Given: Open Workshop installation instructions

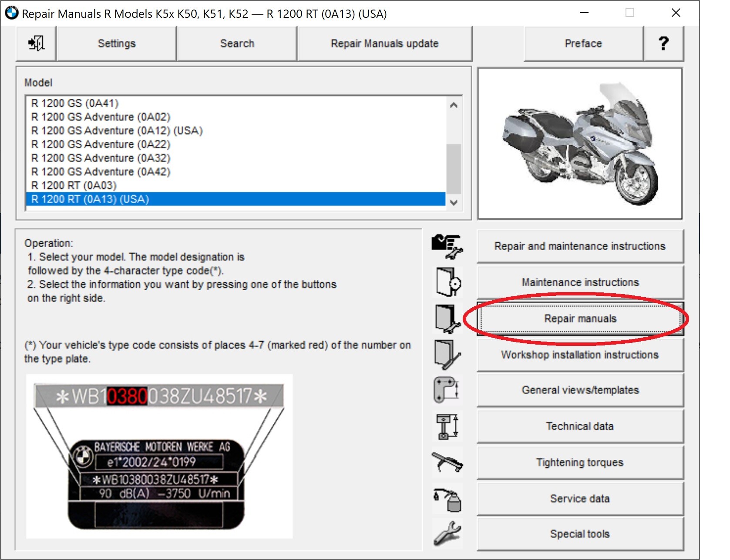Looking at the screenshot, I should 580,355.
